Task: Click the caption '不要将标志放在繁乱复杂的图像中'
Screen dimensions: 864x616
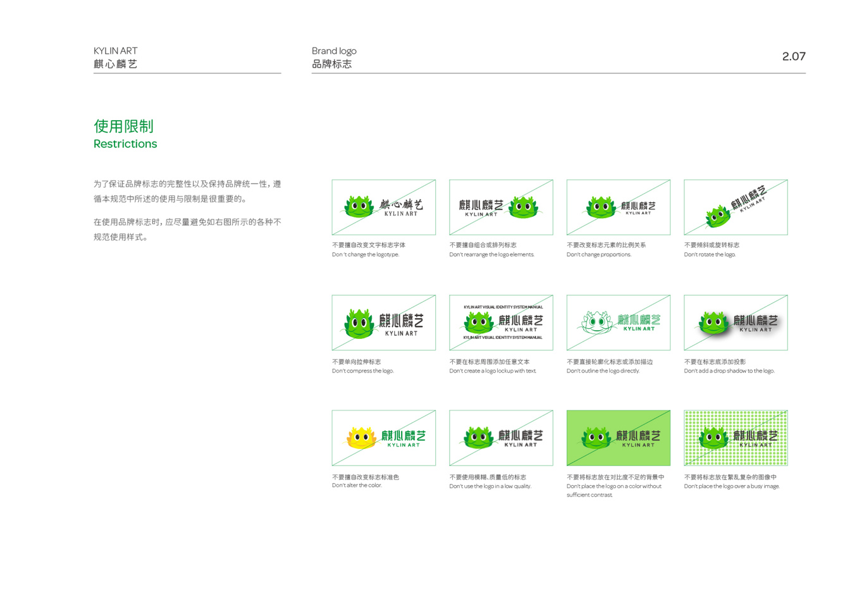Action: coord(730,477)
